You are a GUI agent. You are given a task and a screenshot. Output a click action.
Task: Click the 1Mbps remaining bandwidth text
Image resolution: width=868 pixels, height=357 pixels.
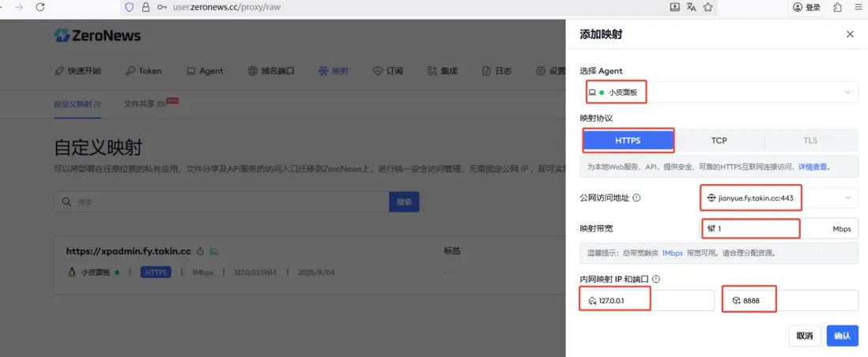[673, 253]
